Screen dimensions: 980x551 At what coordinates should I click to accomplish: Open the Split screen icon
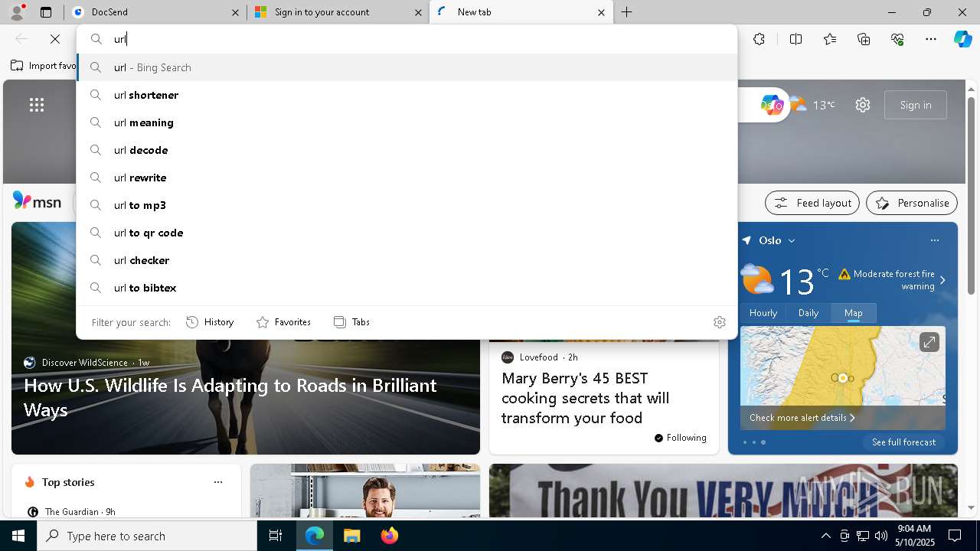795,39
